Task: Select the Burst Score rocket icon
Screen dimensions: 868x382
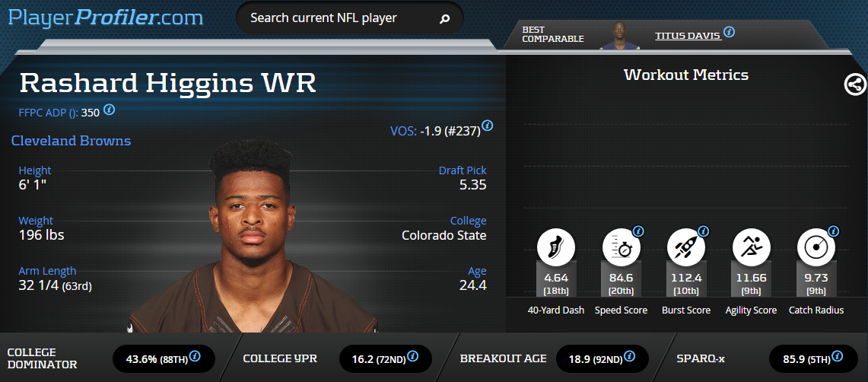Action: 686,247
